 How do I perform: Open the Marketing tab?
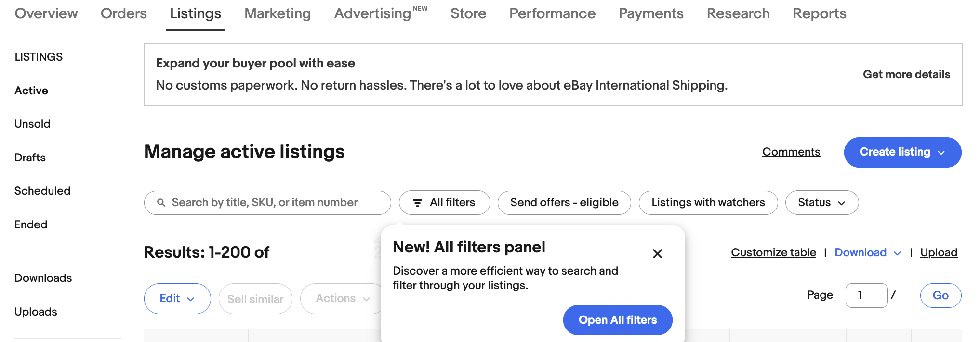(x=278, y=13)
